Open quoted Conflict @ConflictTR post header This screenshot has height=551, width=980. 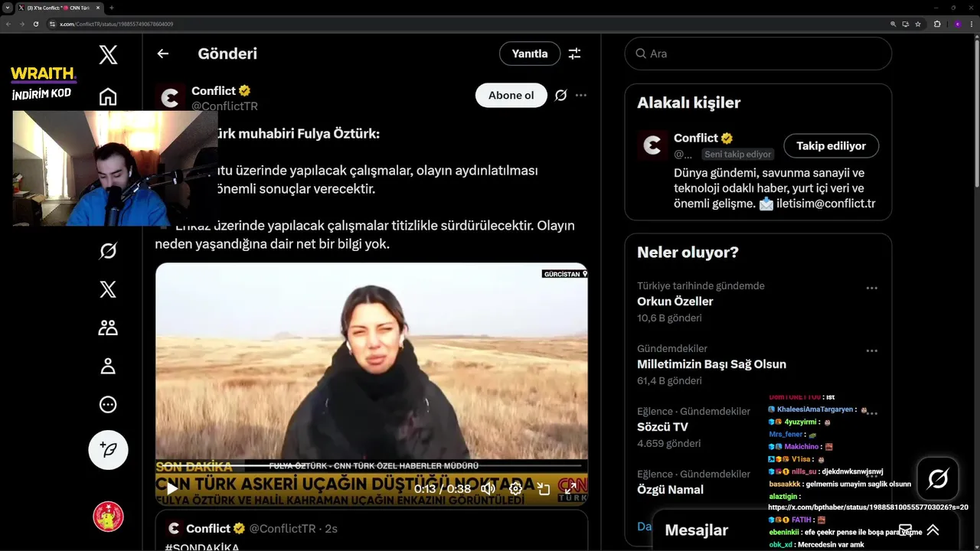coord(252,529)
